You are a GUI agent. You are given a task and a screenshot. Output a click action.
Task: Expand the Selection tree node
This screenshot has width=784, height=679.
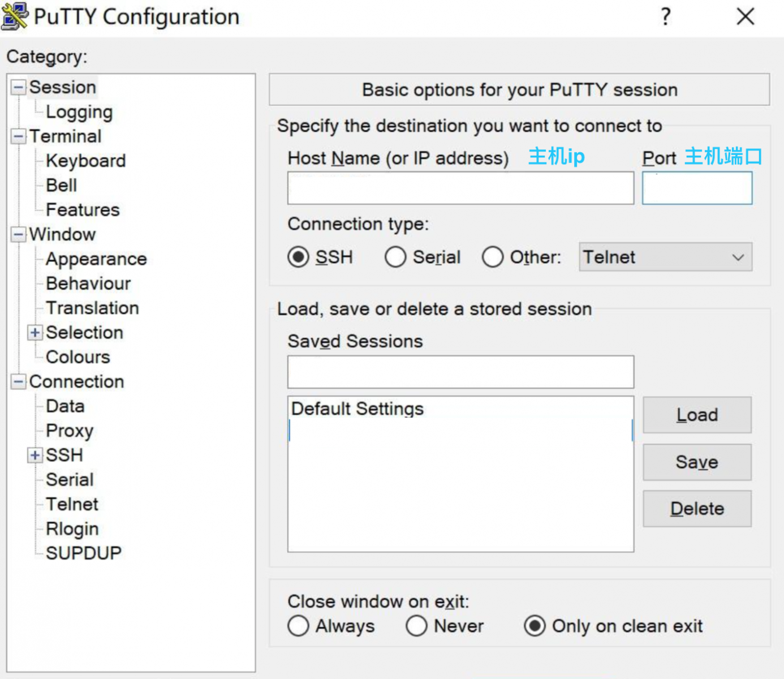point(35,333)
